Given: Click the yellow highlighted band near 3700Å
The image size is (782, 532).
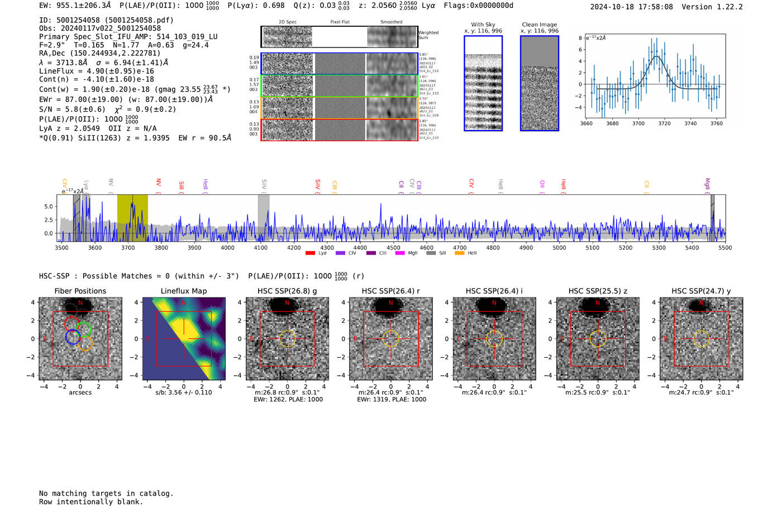Looking at the screenshot, I should (132, 218).
